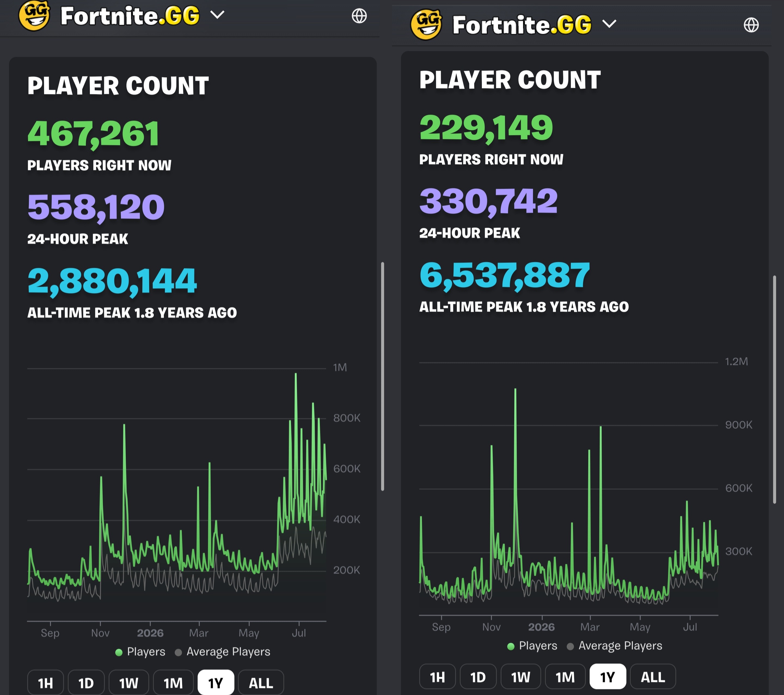Select 1Y range under the 1.2M-scale chart
Screen dimensions: 784x695
[x=608, y=676]
